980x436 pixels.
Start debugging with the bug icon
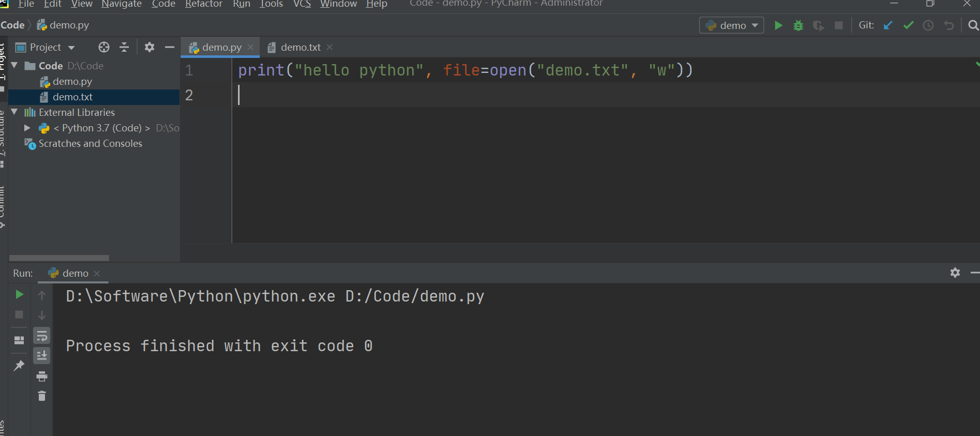coord(798,25)
